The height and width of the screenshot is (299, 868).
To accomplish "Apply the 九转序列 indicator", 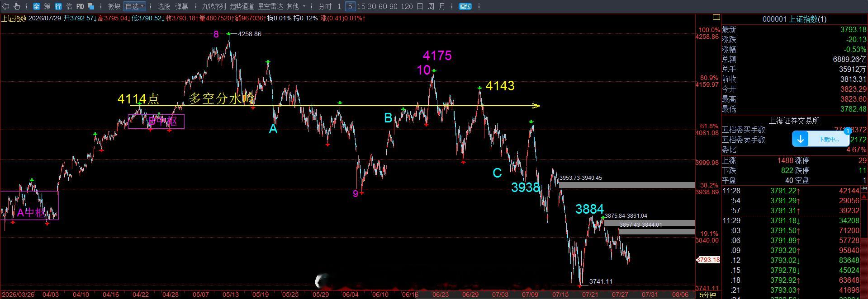I will pos(213,6).
